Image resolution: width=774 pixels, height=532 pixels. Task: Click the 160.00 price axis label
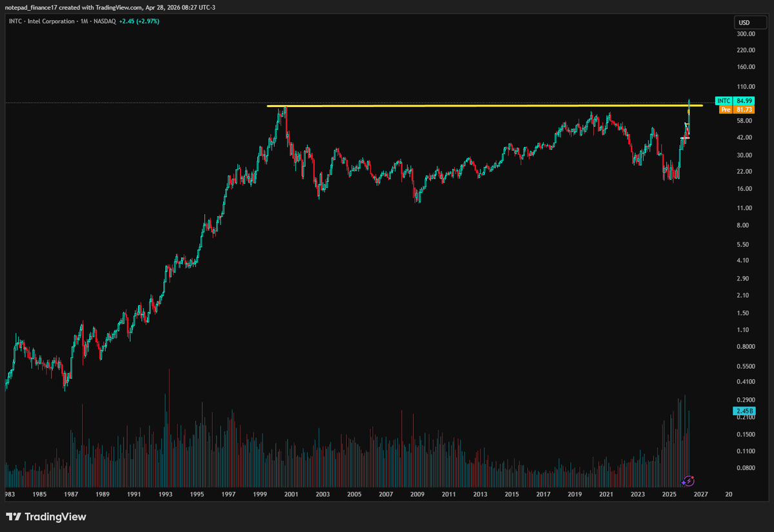(x=746, y=66)
